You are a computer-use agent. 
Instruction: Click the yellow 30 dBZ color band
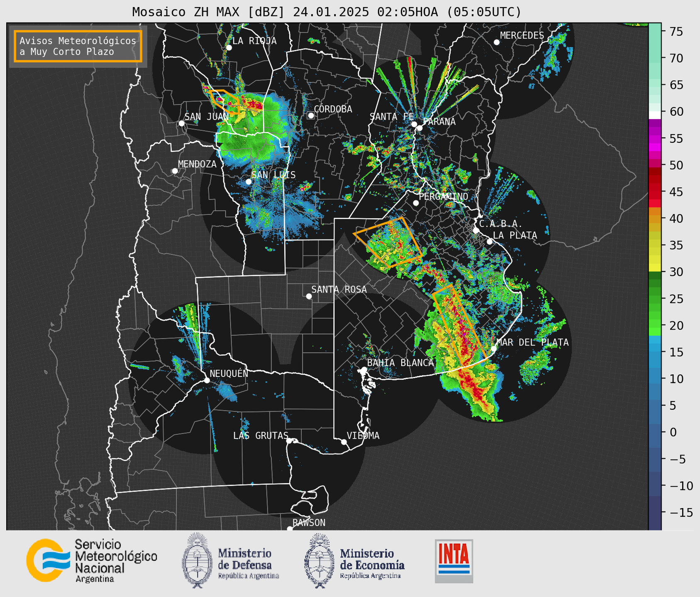tap(655, 268)
